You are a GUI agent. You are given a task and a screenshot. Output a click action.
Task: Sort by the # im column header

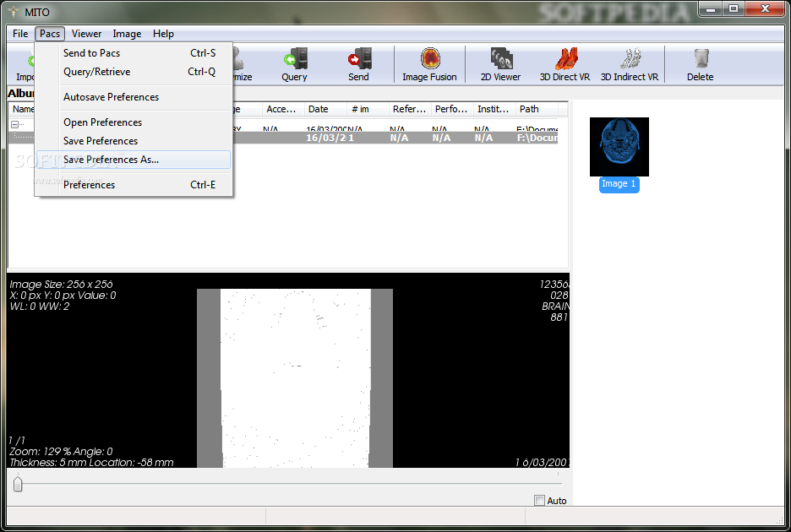coord(368,109)
